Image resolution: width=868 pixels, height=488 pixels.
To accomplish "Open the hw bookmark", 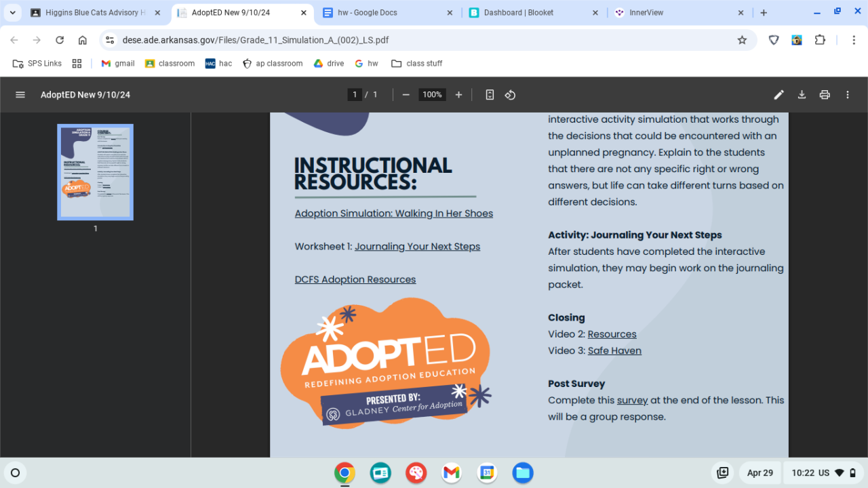I will 366,64.
